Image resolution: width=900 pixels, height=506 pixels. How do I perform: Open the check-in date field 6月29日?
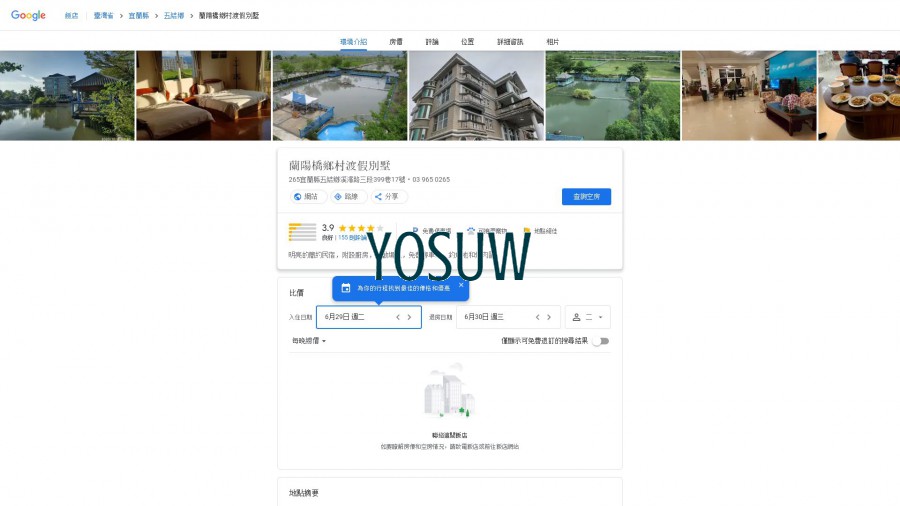pyautogui.click(x=368, y=317)
